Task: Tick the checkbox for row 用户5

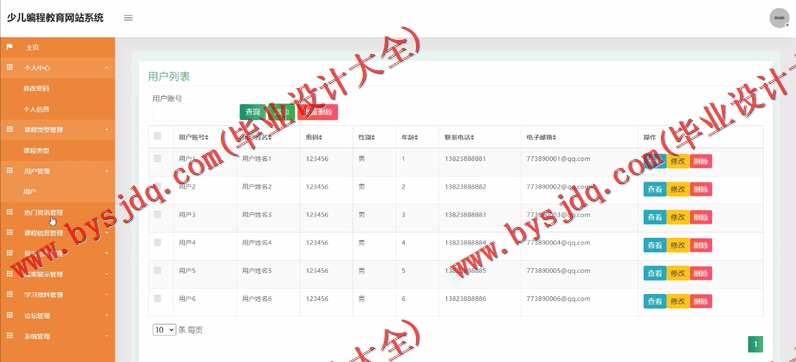Action: point(157,271)
